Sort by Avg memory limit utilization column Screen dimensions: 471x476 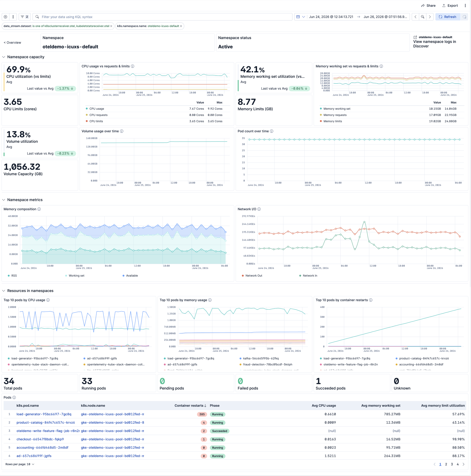tap(443, 405)
